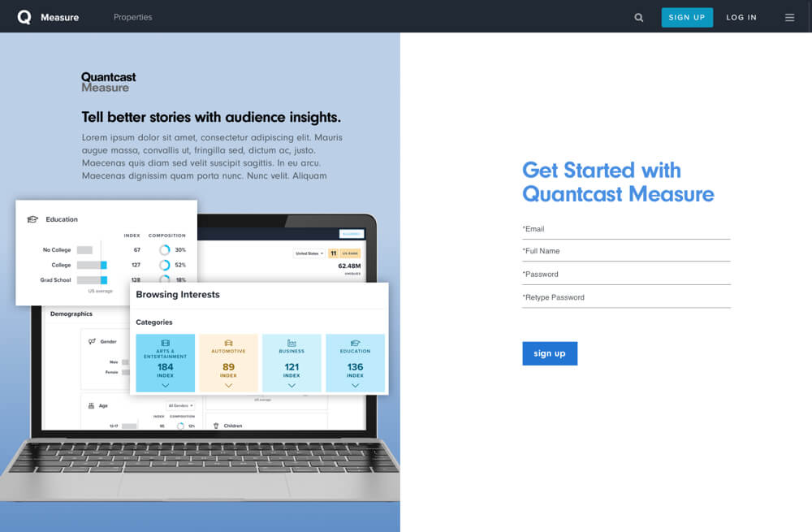Click the Categories label
This screenshot has height=532, width=812.
point(153,322)
